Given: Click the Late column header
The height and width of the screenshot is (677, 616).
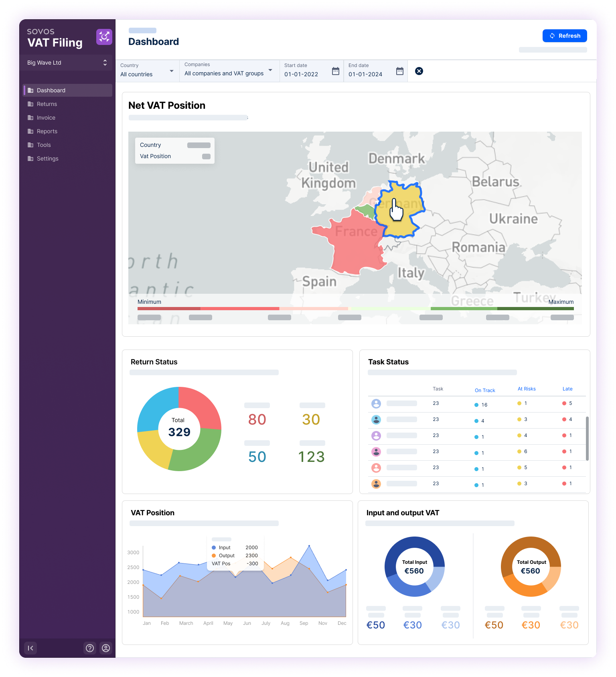Looking at the screenshot, I should (x=567, y=389).
